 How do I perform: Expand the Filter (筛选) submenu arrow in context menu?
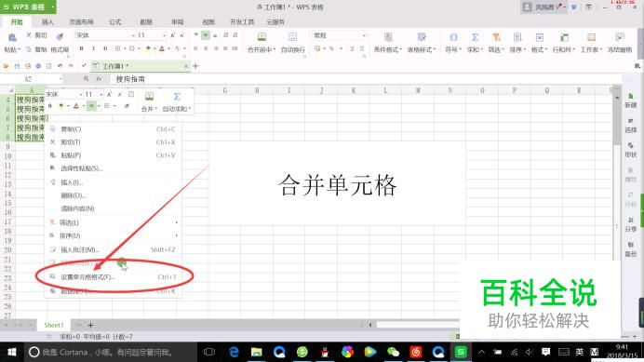click(x=177, y=222)
